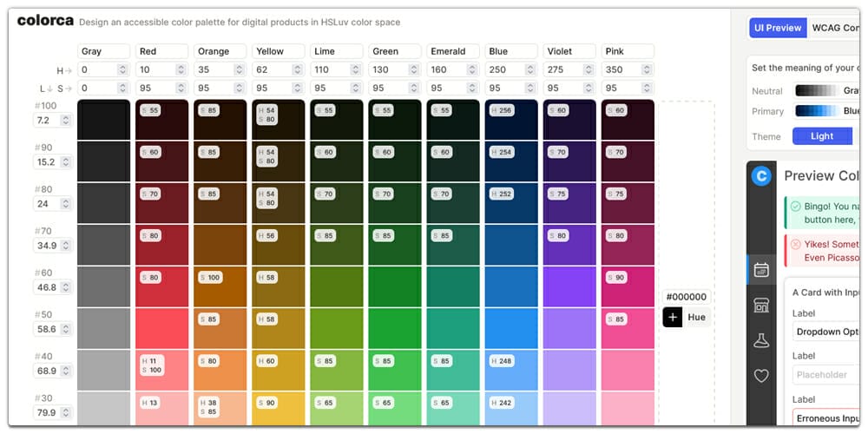Click the stepper arrows on Red hue field
This screenshot has width=868, height=434.
click(x=181, y=69)
